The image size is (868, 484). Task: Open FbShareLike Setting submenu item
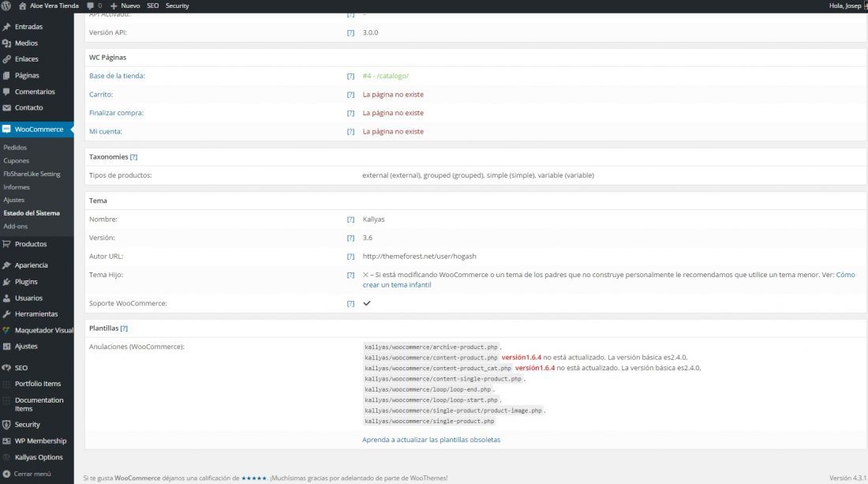[32, 174]
